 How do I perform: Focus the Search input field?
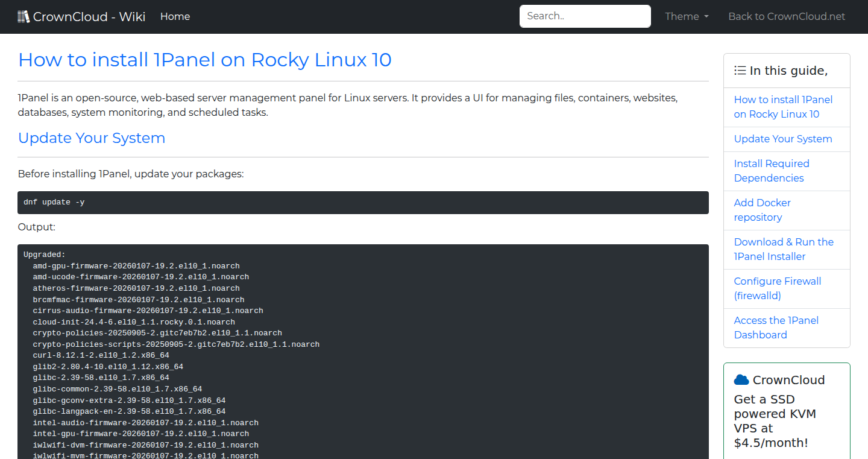585,16
